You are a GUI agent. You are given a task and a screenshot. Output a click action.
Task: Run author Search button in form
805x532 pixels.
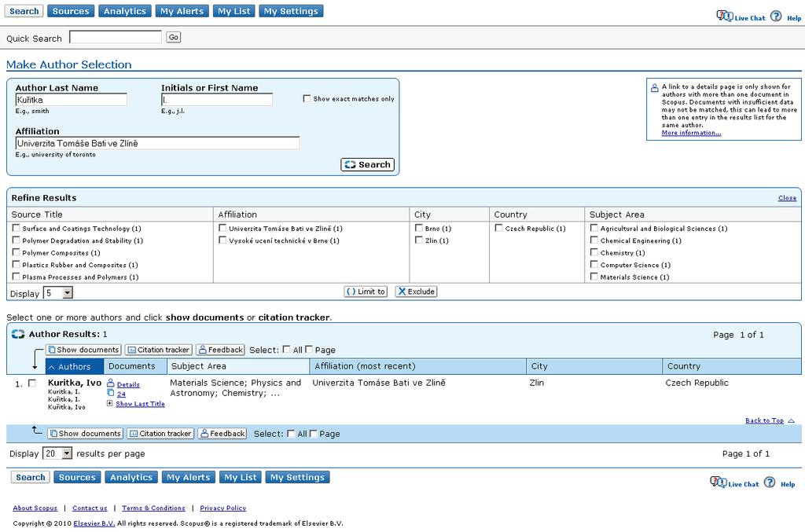(368, 165)
